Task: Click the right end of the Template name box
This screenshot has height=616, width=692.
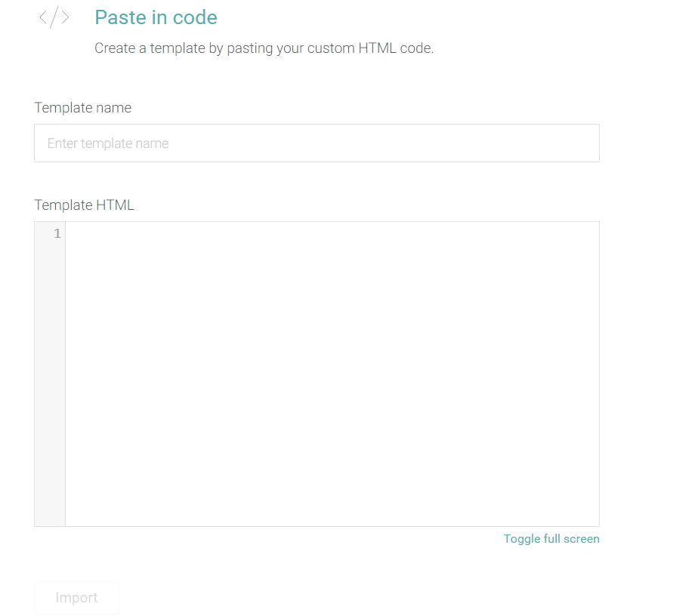Action: pyautogui.click(x=573, y=143)
